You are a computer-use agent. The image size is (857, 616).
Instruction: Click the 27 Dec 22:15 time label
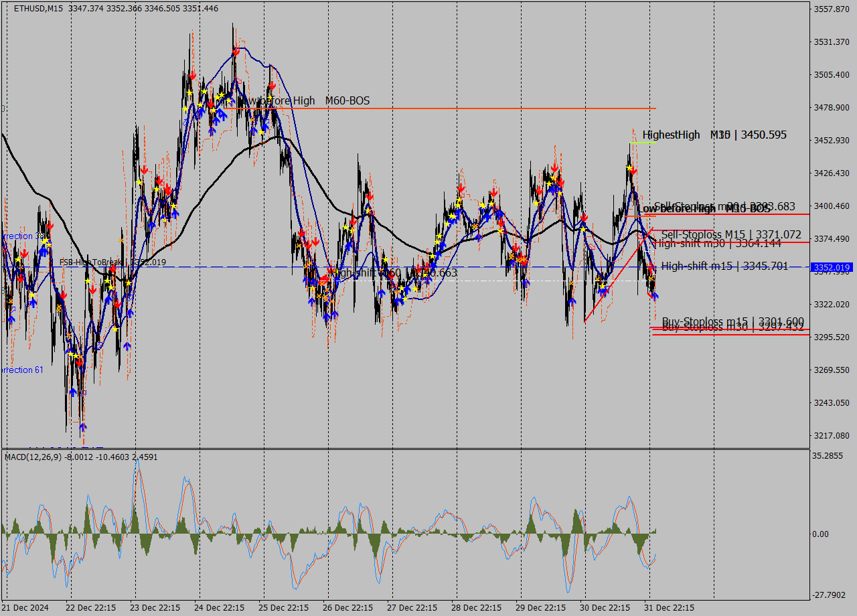coord(412,608)
